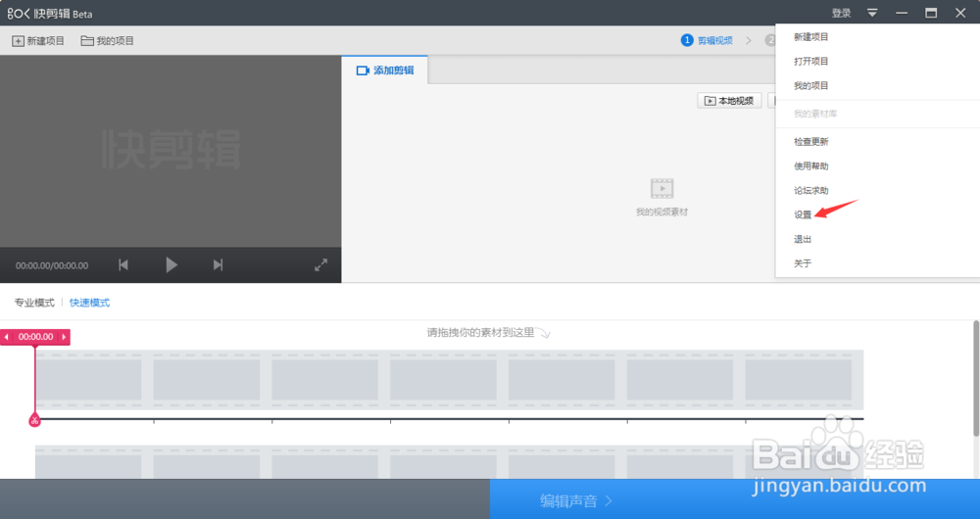Switch to the 添加剪辑 tab
The image size is (980, 519).
(385, 70)
